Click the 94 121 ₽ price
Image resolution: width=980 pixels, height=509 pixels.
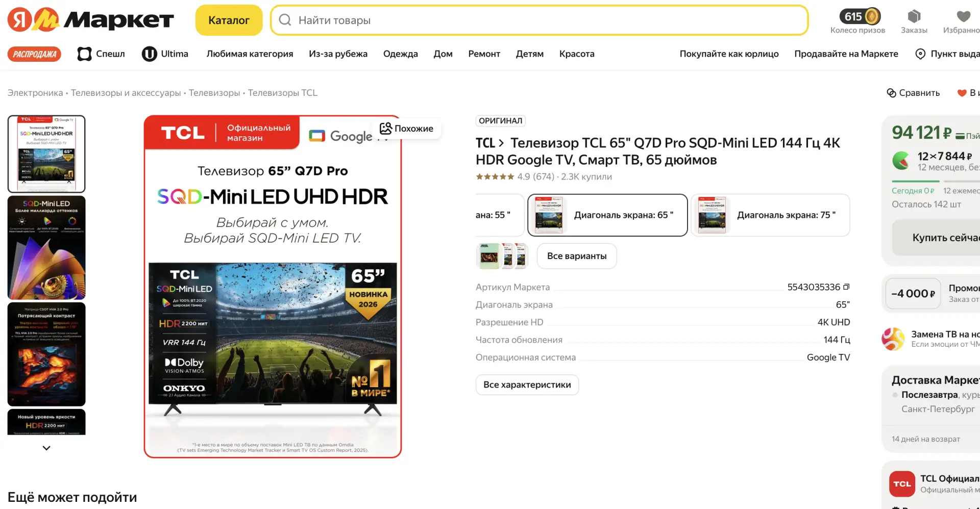921,133
